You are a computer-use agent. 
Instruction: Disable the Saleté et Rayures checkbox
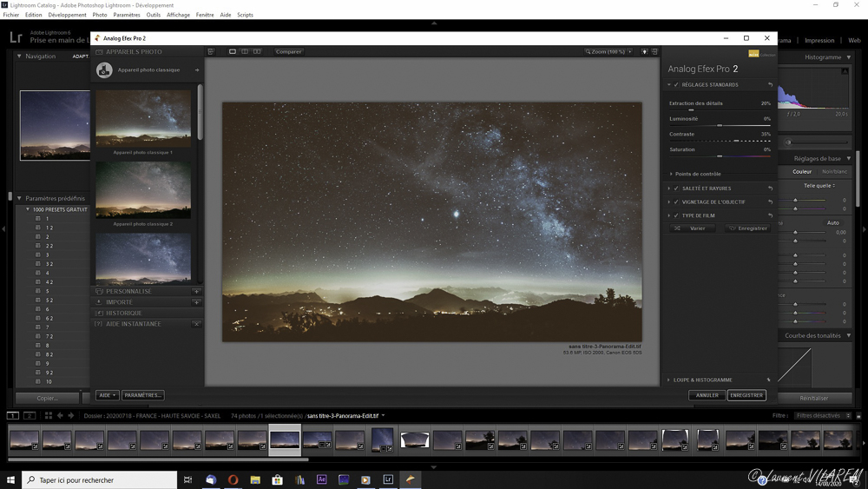point(677,188)
